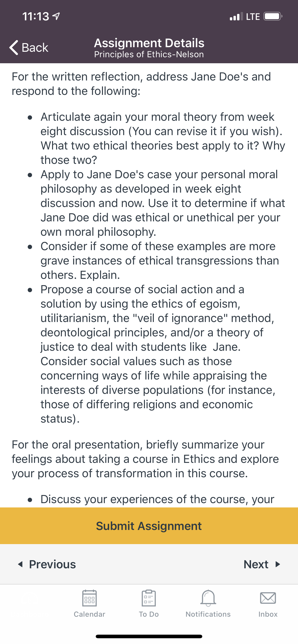
Task: Select the Notifications tab label
Action: (208, 614)
